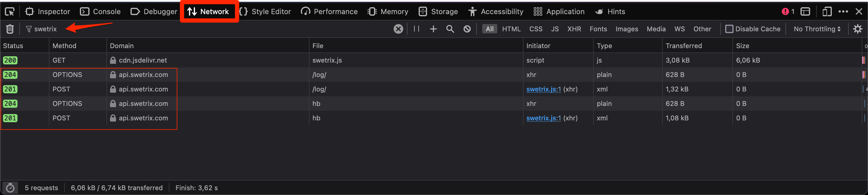The height and width of the screenshot is (195, 868).
Task: Sort requests by Transferred column
Action: coord(683,46)
